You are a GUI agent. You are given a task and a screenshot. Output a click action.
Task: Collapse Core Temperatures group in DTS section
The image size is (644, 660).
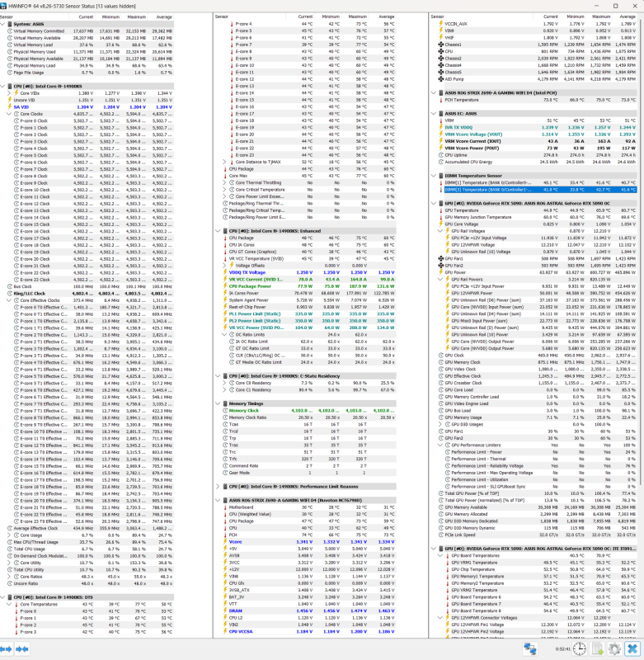point(9,605)
